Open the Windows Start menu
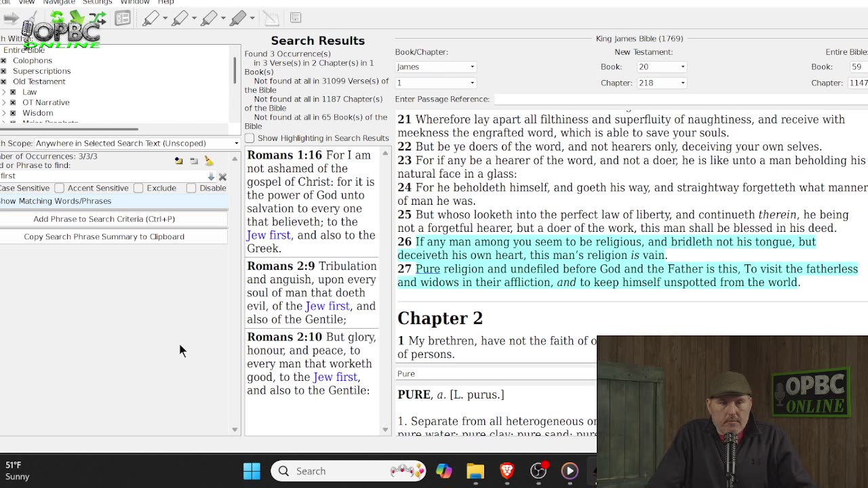 pyautogui.click(x=252, y=471)
